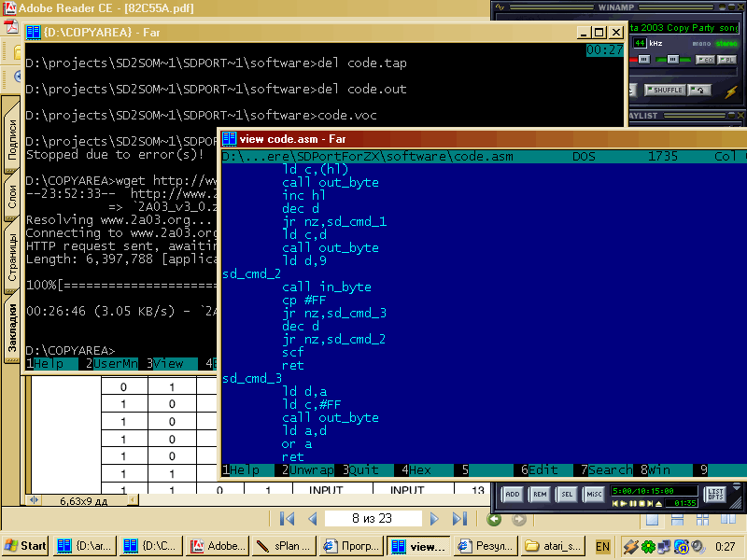Adjust the Winamp balance slider

[672, 60]
